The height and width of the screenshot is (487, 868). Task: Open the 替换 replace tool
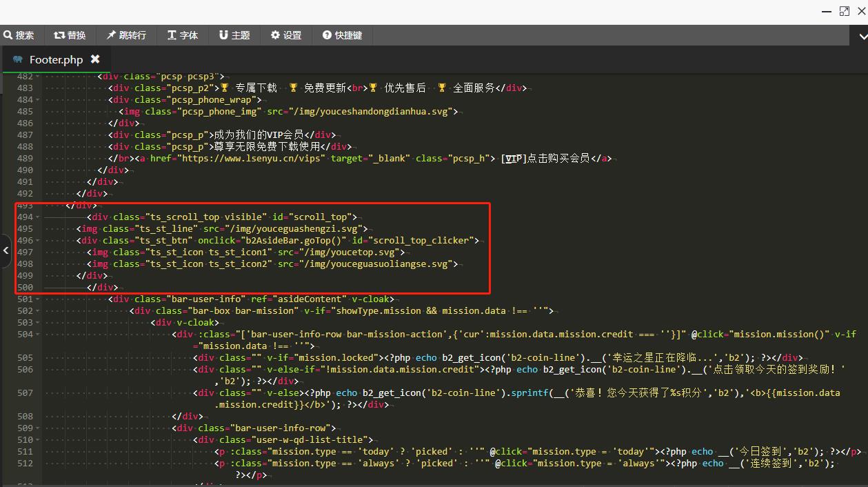(x=70, y=35)
